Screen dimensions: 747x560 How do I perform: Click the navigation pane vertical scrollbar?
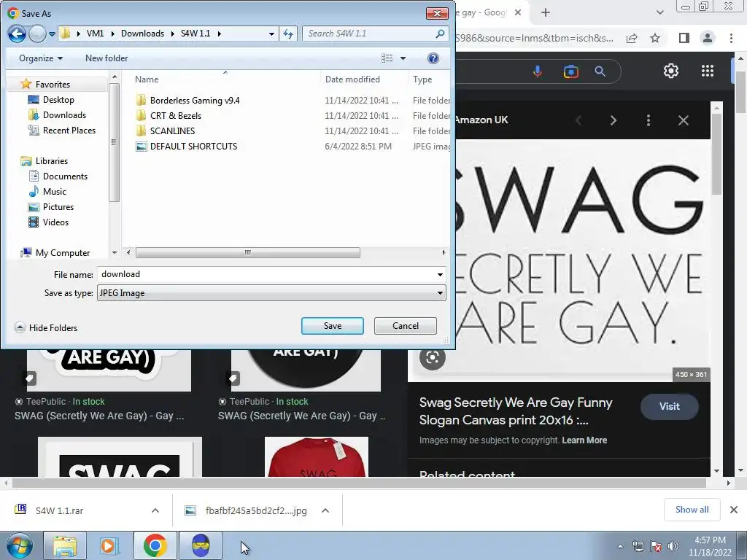pos(114,142)
